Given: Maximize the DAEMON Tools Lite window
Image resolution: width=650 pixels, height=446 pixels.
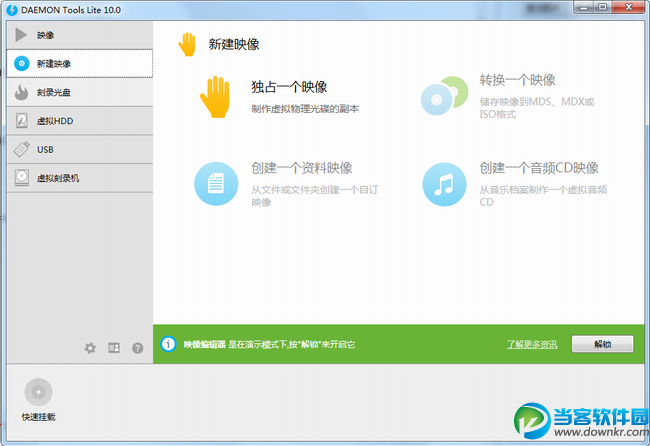Looking at the screenshot, I should click(x=603, y=7).
